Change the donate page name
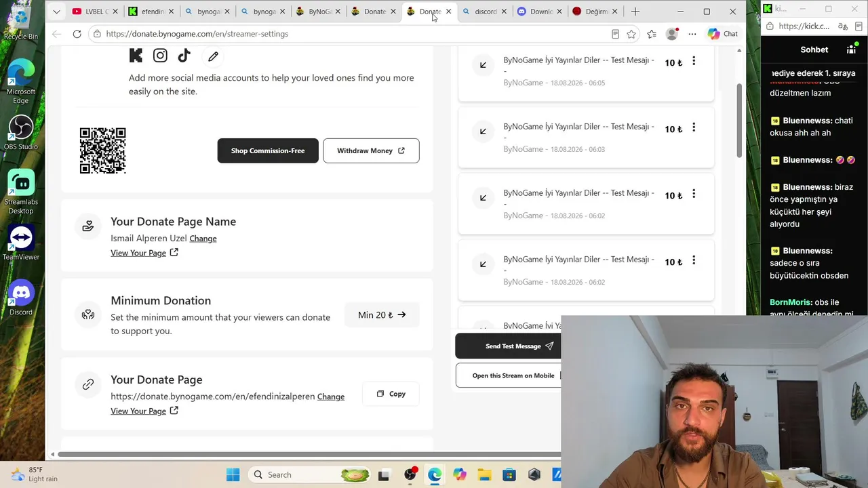The image size is (868, 488). pos(203,239)
